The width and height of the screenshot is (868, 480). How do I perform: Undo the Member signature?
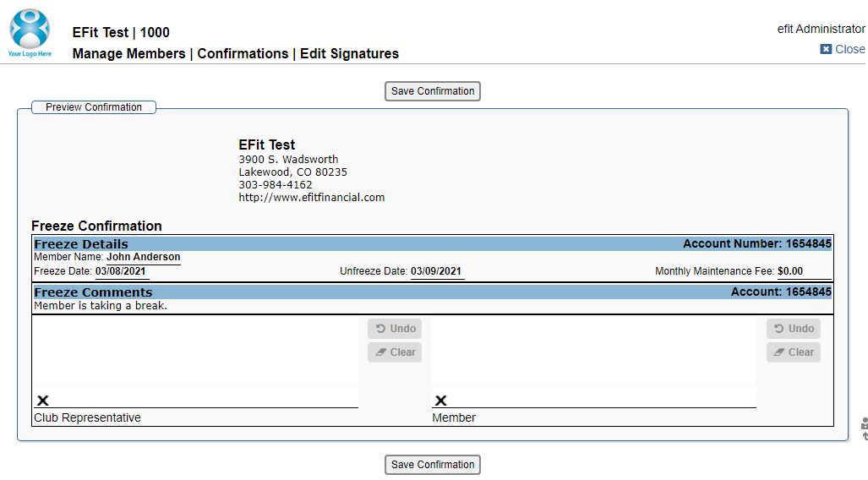point(794,328)
